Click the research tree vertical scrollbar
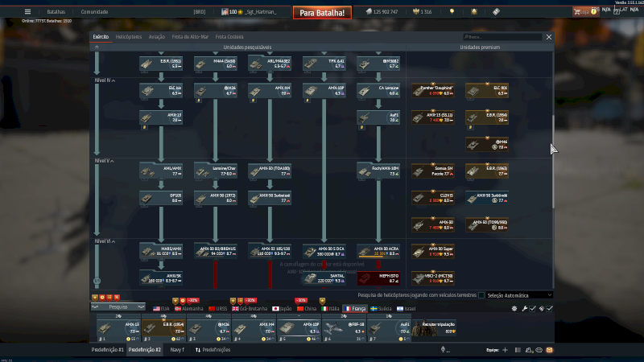The image size is (644, 362). click(553, 161)
